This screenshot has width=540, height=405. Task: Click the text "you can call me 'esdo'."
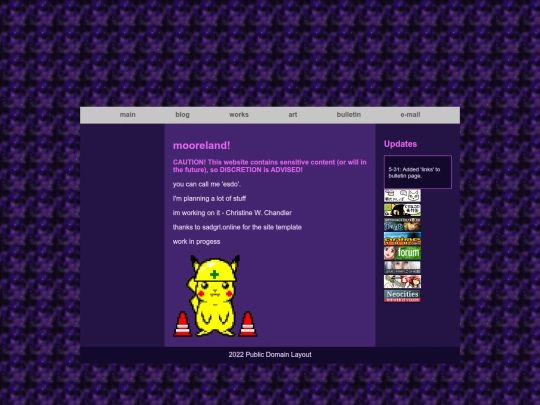click(207, 184)
